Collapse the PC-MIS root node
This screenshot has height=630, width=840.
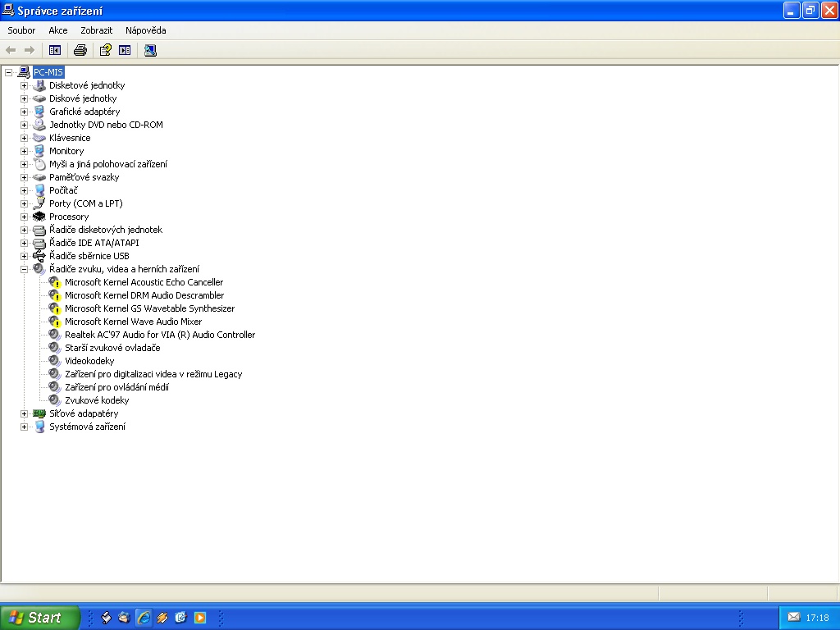8,72
